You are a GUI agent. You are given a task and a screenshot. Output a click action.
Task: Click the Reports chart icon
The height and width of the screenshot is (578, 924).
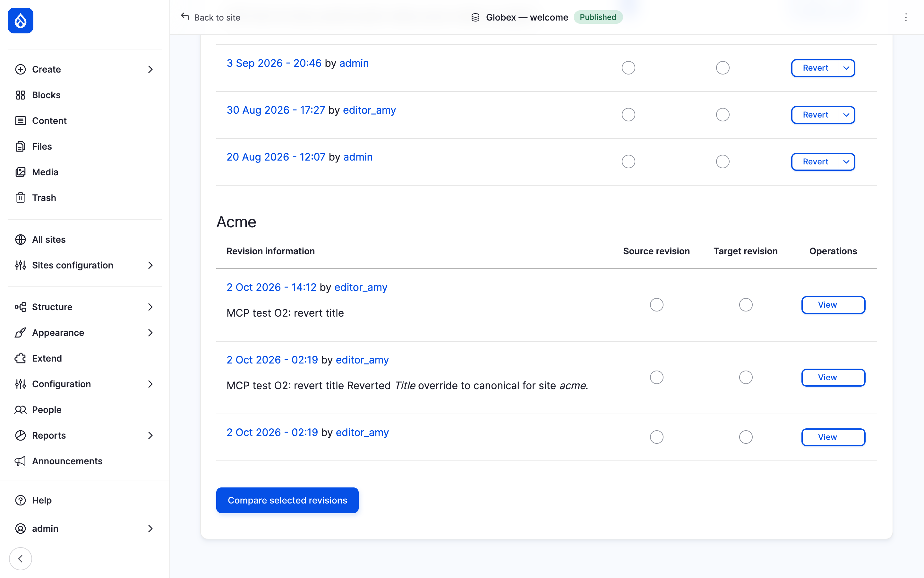[21, 435]
